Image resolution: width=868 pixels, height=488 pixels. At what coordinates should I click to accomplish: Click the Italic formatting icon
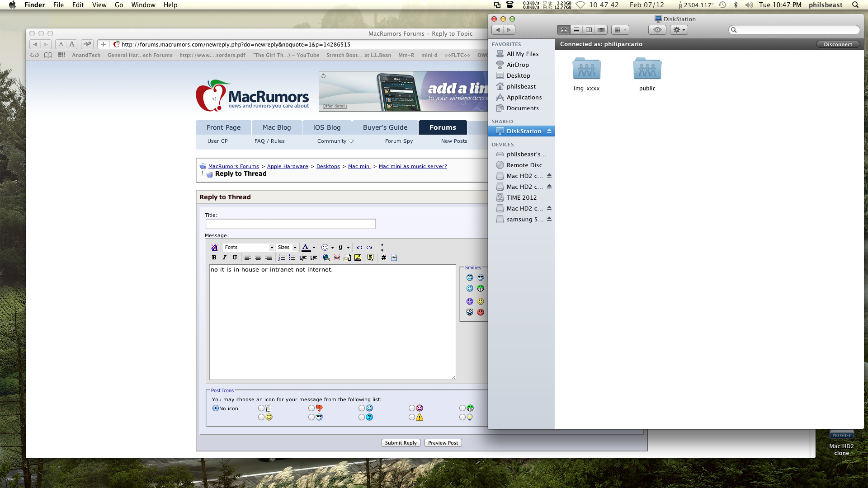coord(224,258)
